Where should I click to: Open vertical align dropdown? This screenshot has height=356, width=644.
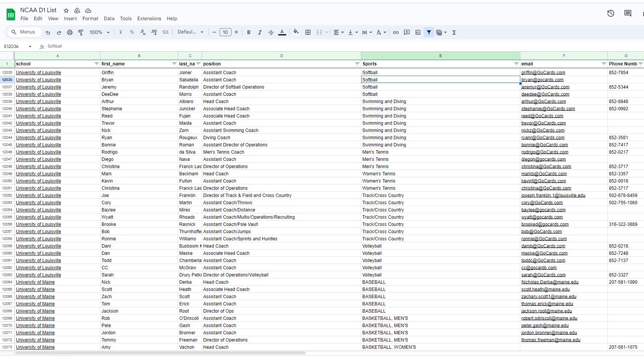[353, 32]
